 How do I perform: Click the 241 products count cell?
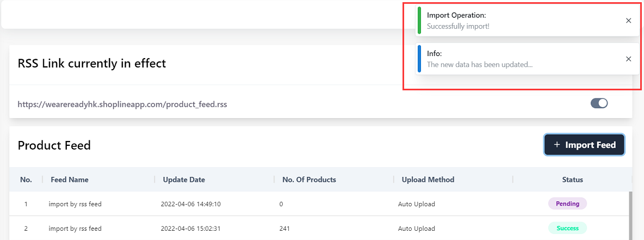284,229
